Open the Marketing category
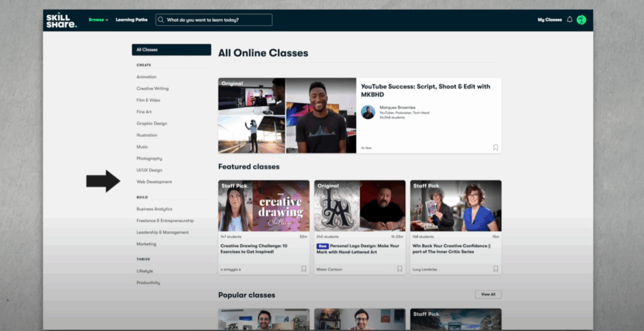This screenshot has height=331, width=644. (x=146, y=244)
